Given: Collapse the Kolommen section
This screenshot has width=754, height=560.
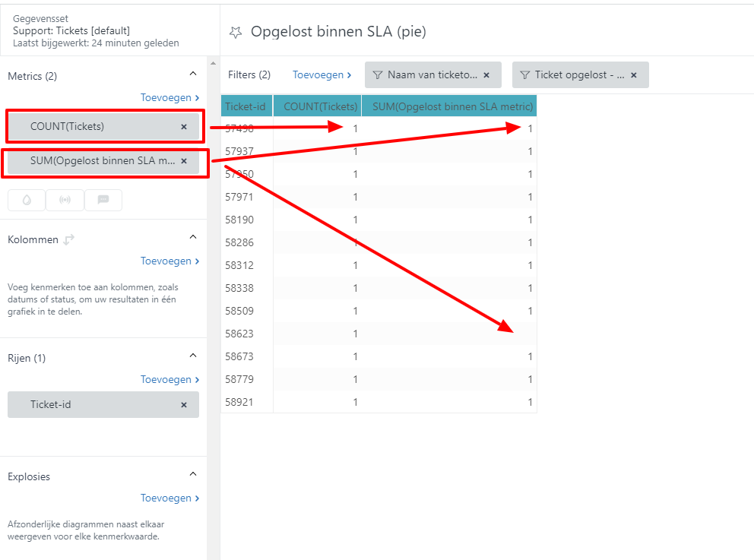Looking at the screenshot, I should pyautogui.click(x=193, y=237).
